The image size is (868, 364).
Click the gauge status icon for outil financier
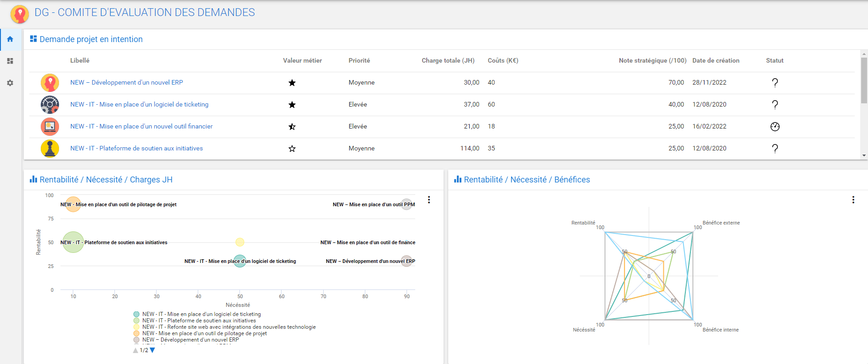(775, 127)
